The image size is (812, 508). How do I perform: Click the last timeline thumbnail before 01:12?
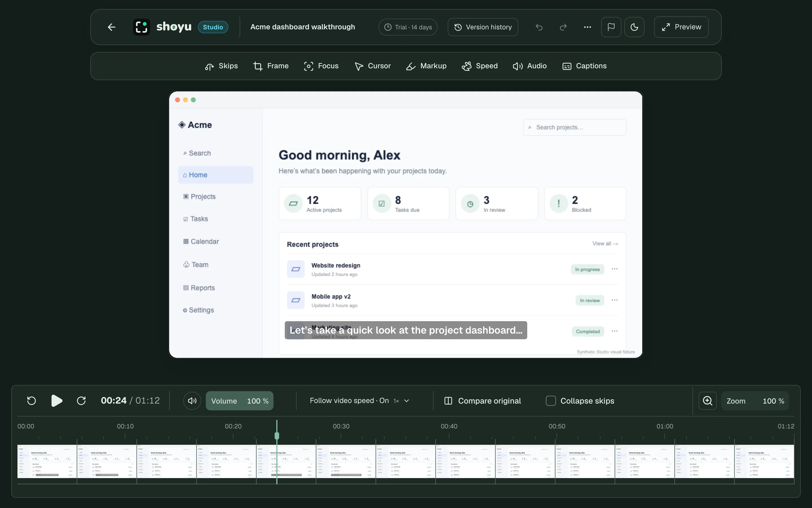tap(764, 461)
